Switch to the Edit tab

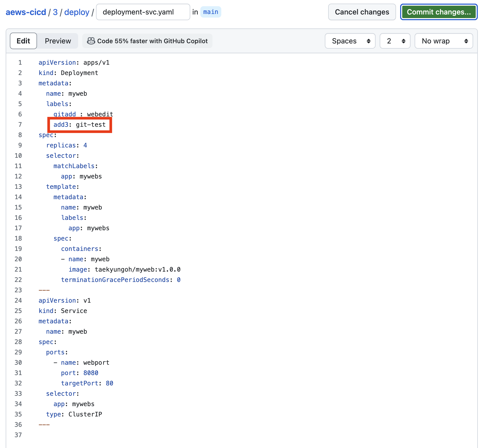point(23,41)
